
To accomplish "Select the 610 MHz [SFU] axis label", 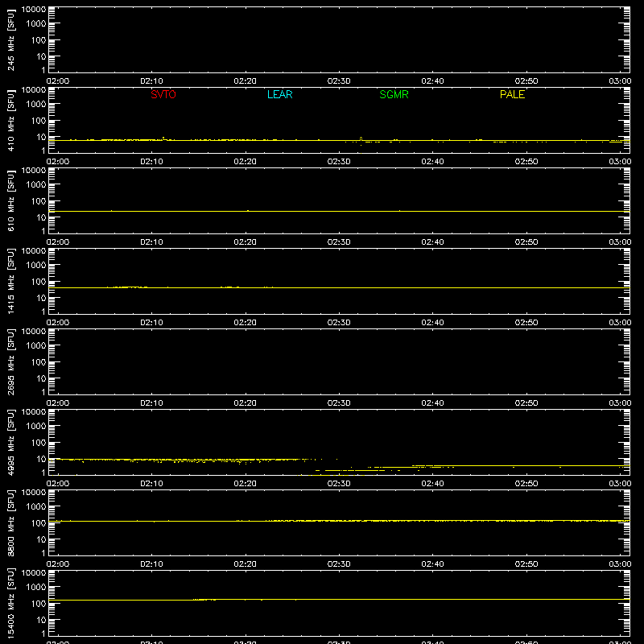I will [10, 200].
